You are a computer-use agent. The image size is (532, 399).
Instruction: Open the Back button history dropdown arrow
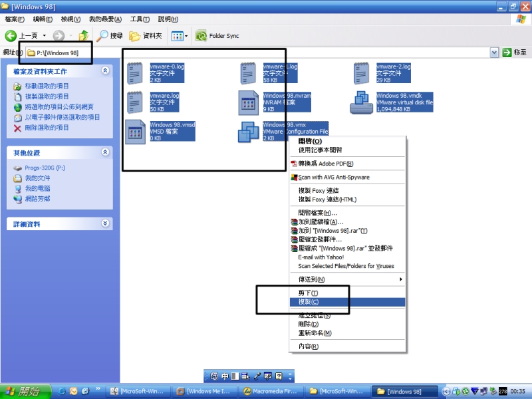tap(44, 36)
